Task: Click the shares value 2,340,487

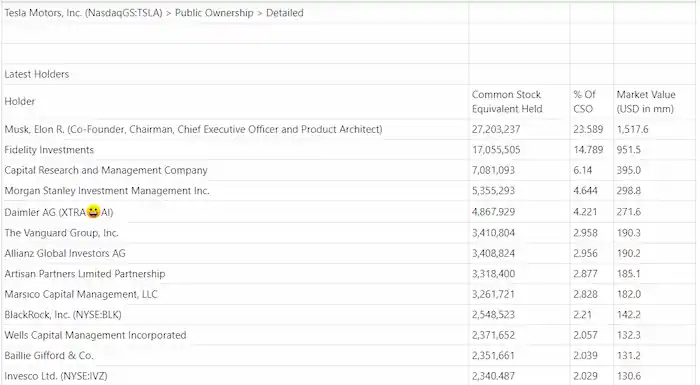Action: (493, 376)
